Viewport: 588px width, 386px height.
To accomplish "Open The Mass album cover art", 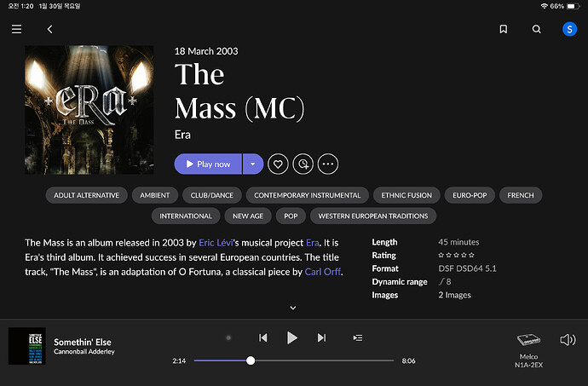I will 89,110.
